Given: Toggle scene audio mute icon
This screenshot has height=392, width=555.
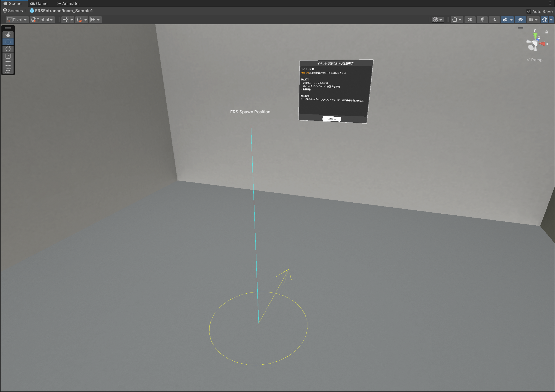Looking at the screenshot, I should (494, 20).
